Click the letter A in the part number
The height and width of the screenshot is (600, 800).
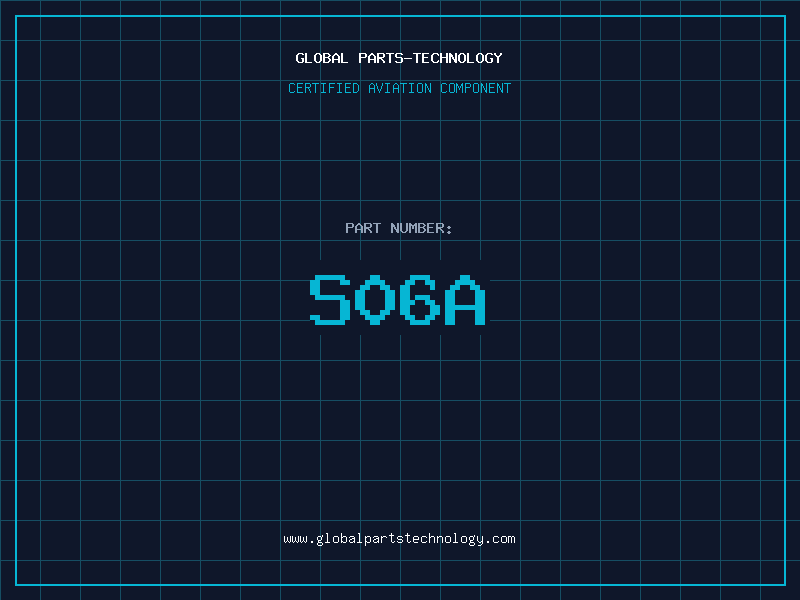(465, 301)
